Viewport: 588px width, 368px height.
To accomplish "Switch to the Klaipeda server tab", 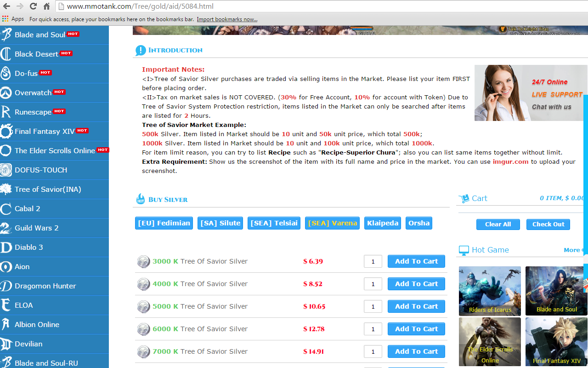I will 382,223.
